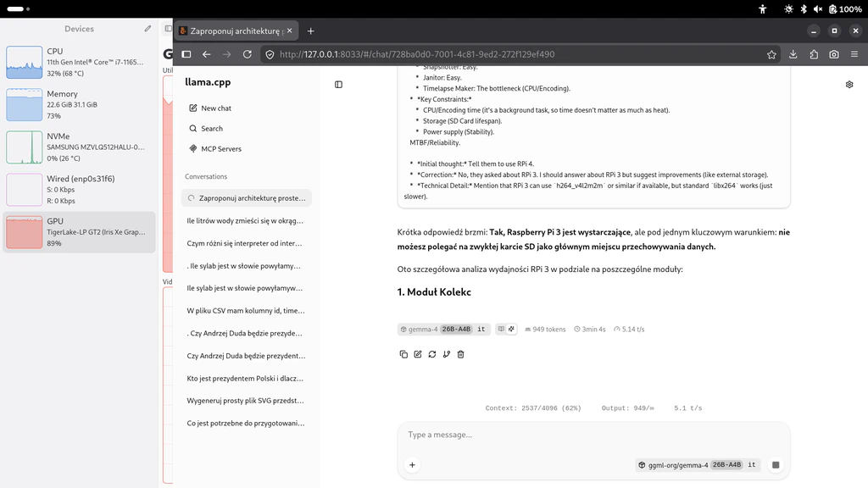Open chat settings with the gear icon

[849, 84]
